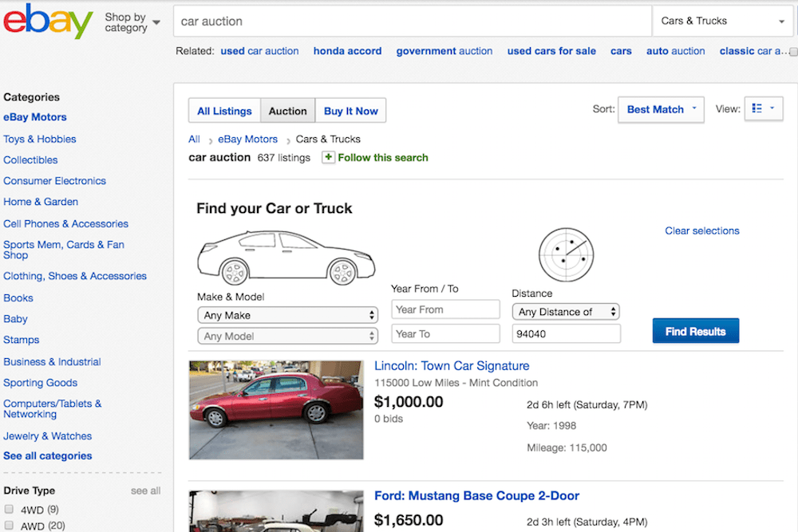Open the Home & Garden category
The width and height of the screenshot is (798, 532).
click(x=41, y=202)
